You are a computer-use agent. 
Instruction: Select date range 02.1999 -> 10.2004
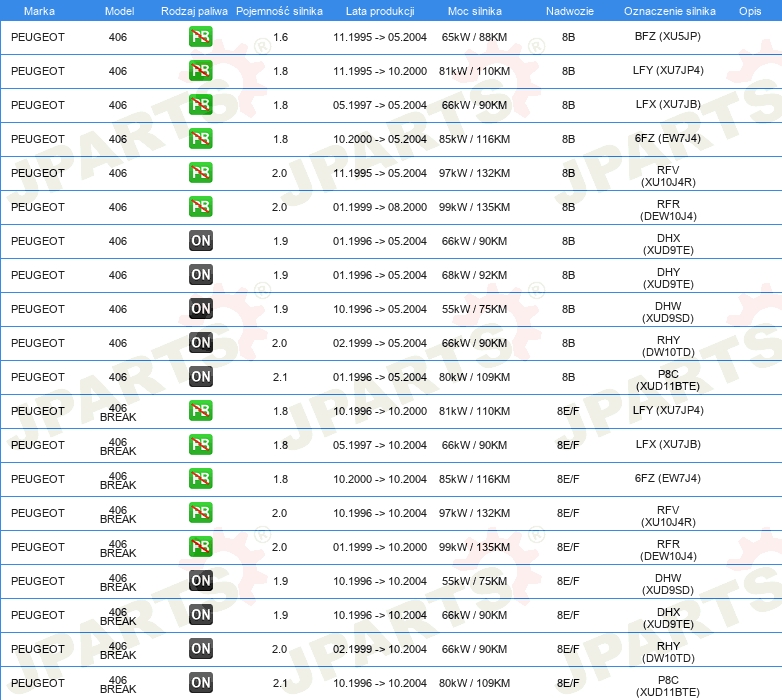tap(380, 649)
